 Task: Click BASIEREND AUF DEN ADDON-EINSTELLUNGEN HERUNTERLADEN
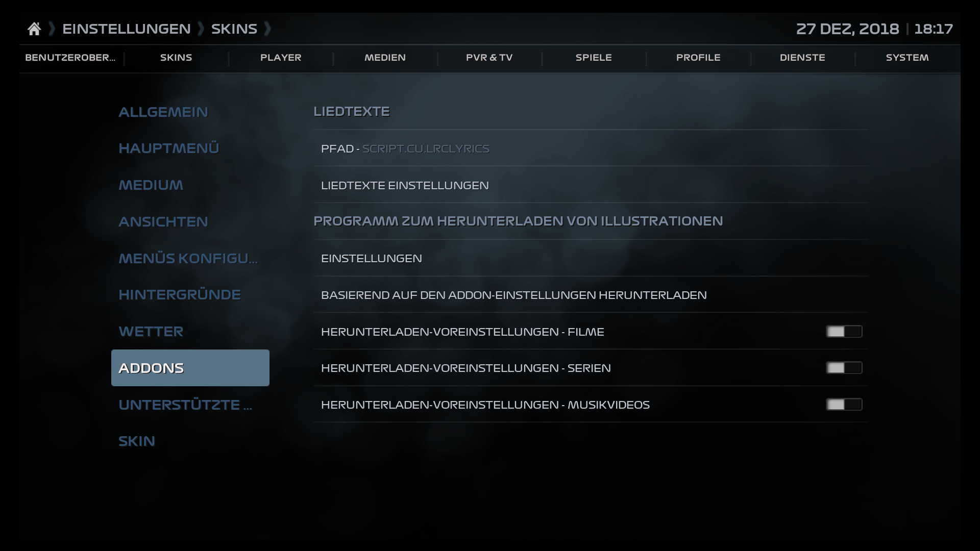513,295
